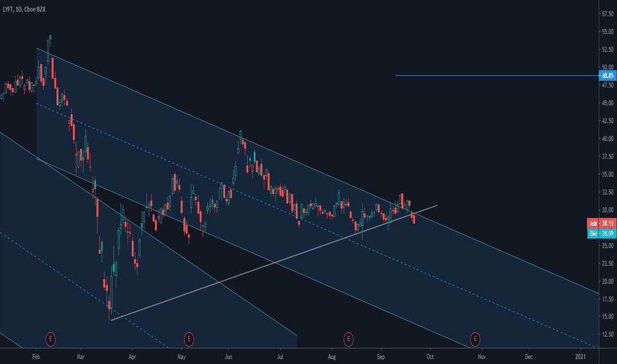Click the 40.00 price axis label

coord(608,138)
